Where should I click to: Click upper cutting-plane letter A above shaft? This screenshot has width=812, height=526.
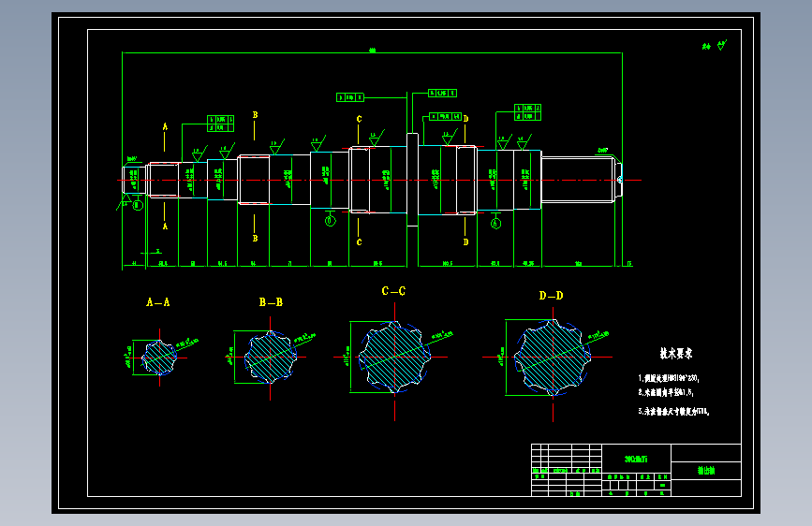(x=165, y=127)
